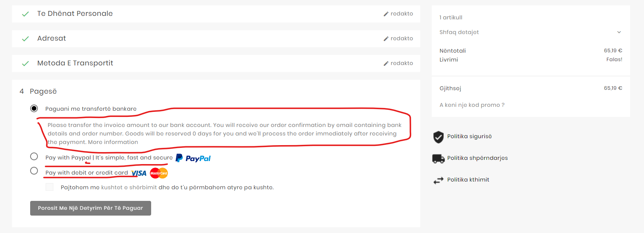Click the MasterCard logo icon

pyautogui.click(x=159, y=173)
